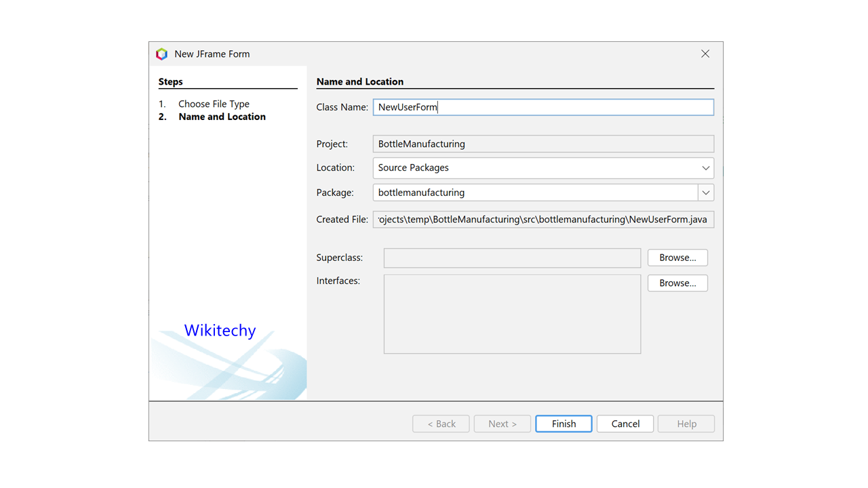This screenshot has width=868, height=488.
Task: Select step 2 Name and Location
Action: click(222, 117)
